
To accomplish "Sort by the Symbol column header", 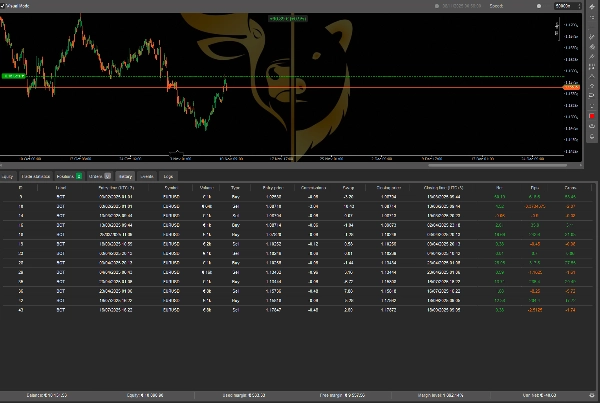I will coord(171,188).
